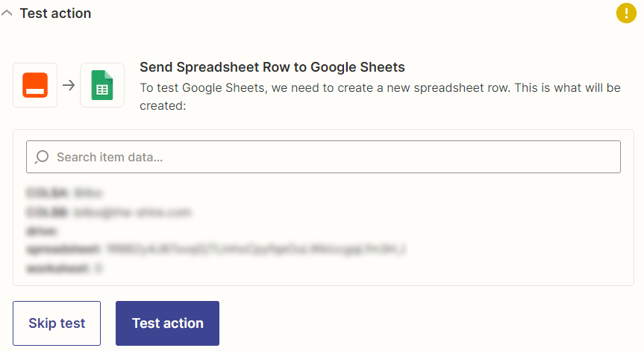Select the blurred COL$A data row
This screenshot has width=644, height=351.
click(64, 193)
